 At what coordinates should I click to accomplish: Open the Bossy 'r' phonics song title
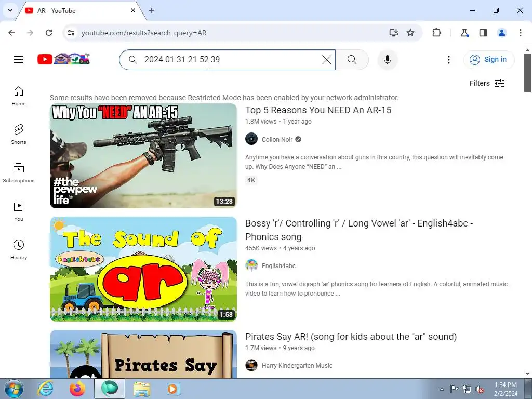click(359, 230)
